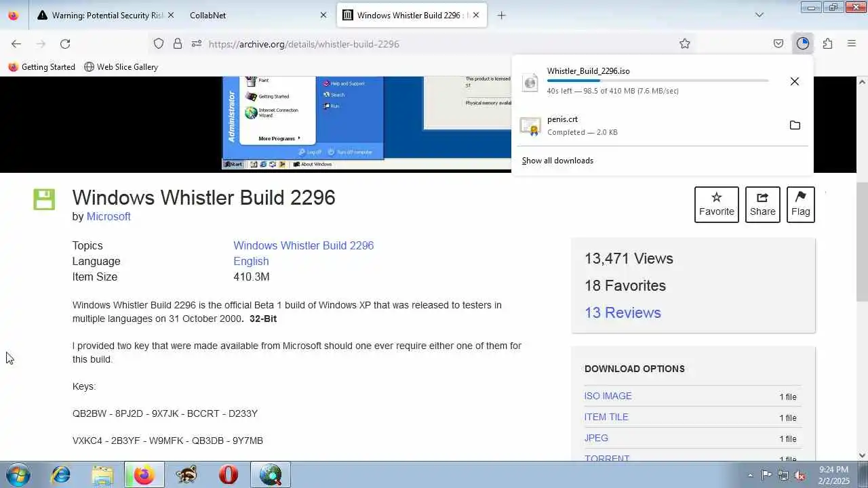This screenshot has height=488, width=868.
Task: Open the site security padlock info
Action: pos(178,43)
